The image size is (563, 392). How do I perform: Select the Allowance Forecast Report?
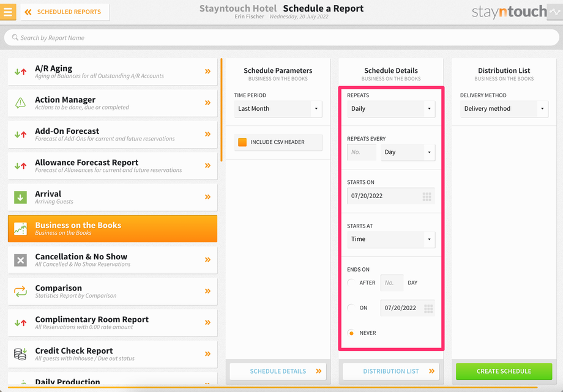(x=113, y=166)
